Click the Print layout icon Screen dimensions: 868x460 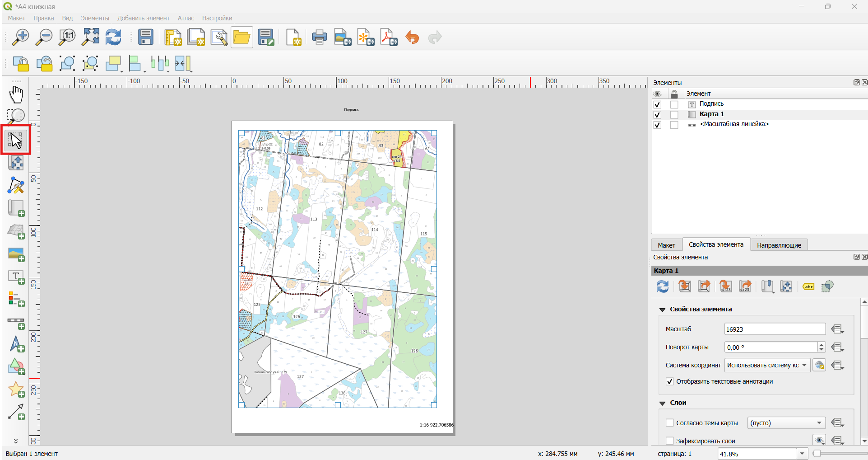[320, 38]
